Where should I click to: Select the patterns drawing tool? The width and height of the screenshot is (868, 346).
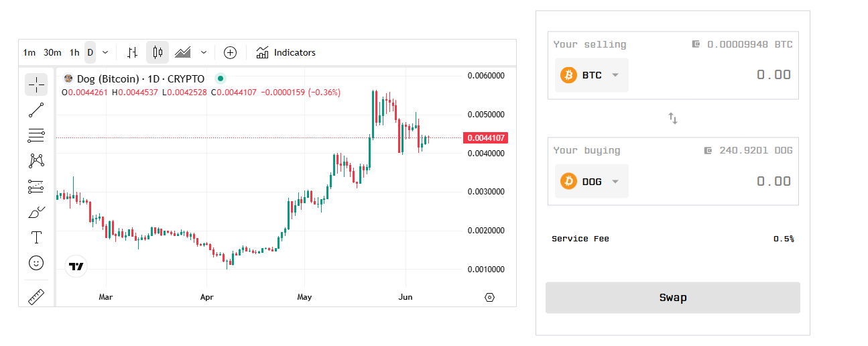[36, 161]
